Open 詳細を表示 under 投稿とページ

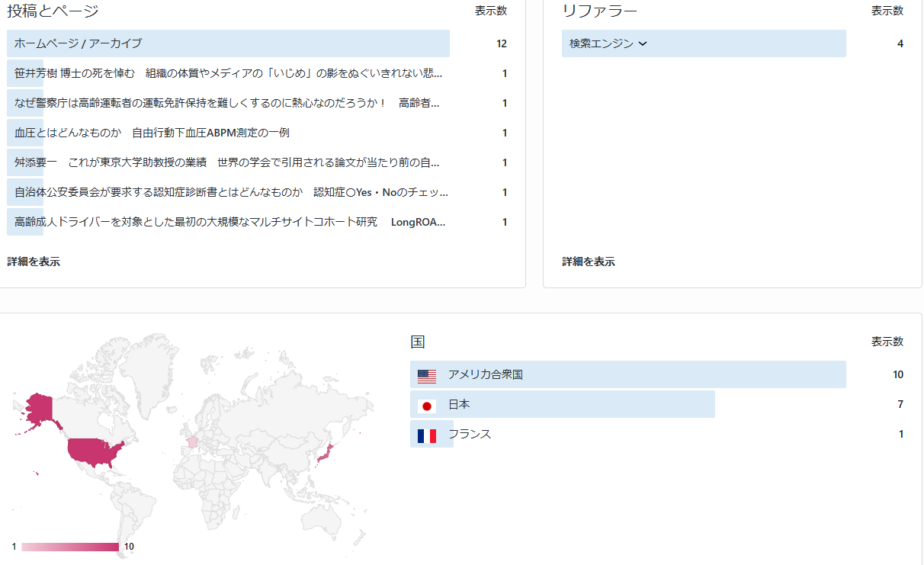point(34,262)
